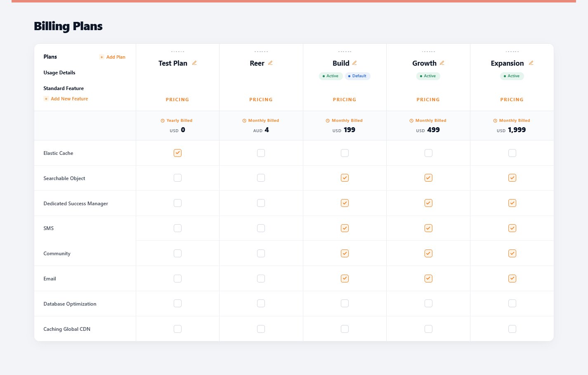Edit the Expansion plan via pencil icon

(x=531, y=63)
